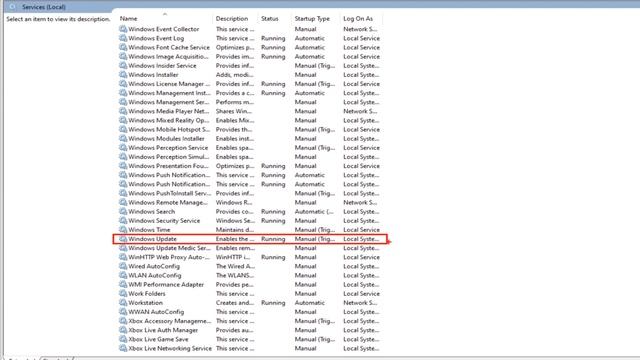Viewport: 640px width, 360px height.
Task: Click the Windows Mixed Reality Op... service icon
Action: click(123, 120)
